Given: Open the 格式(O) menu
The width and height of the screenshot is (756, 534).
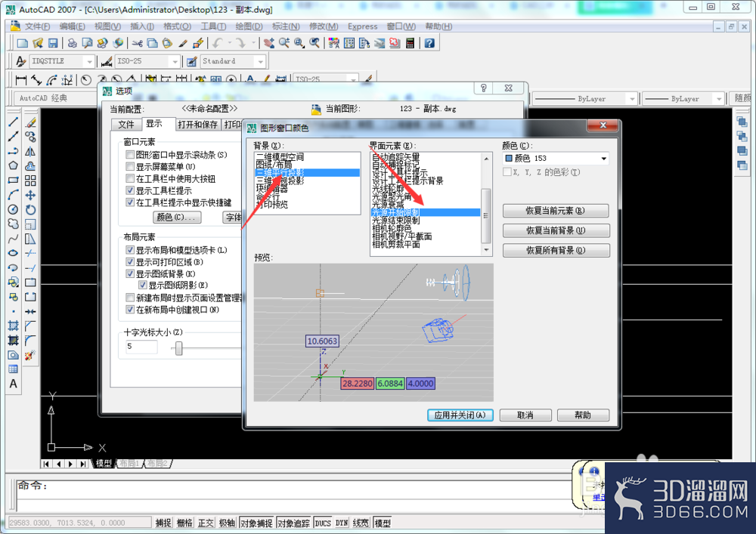Looking at the screenshot, I should 177,26.
